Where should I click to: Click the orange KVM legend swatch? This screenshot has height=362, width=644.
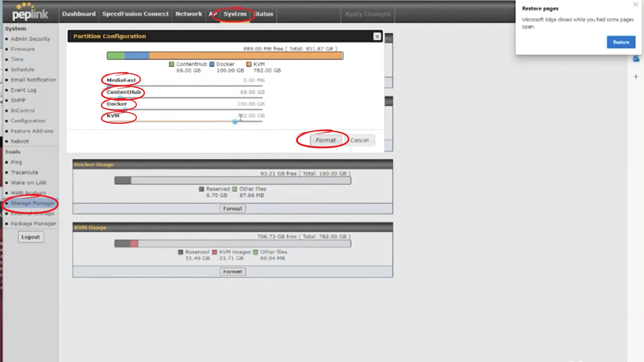pos(249,64)
